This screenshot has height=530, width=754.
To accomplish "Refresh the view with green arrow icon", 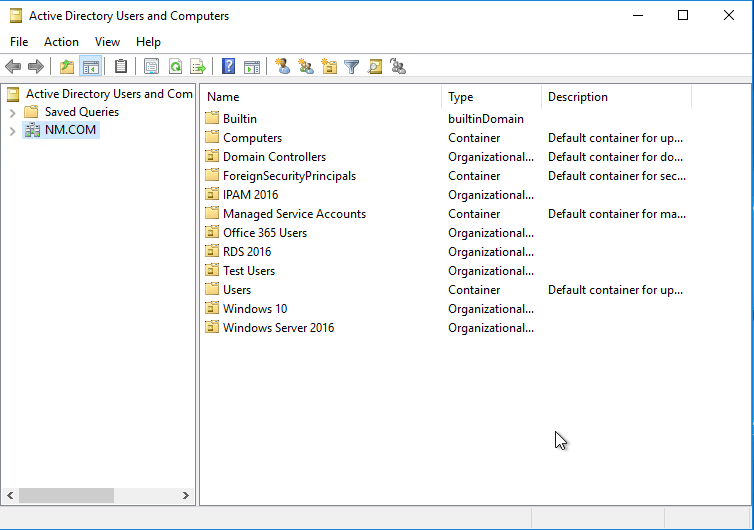I will coord(176,66).
